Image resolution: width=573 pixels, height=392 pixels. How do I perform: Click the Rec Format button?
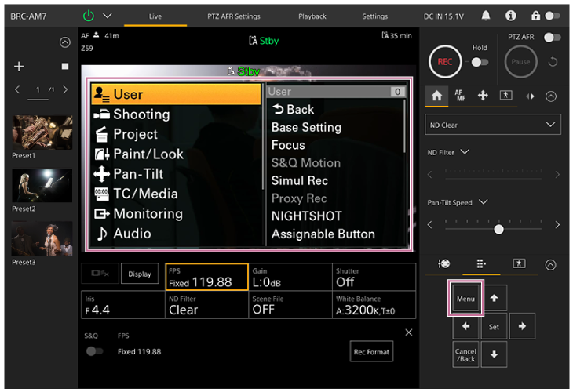coord(371,352)
